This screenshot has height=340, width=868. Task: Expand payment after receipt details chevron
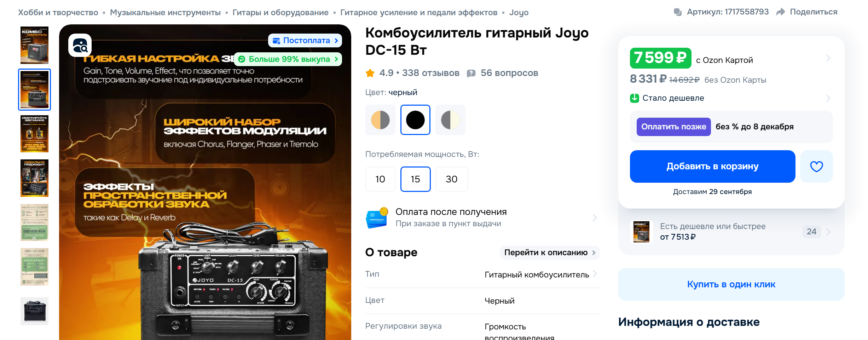(595, 218)
